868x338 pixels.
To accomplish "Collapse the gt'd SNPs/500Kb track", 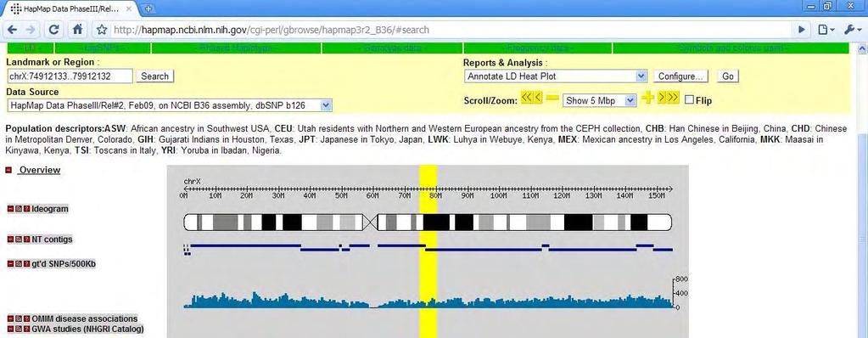I will click(10, 264).
